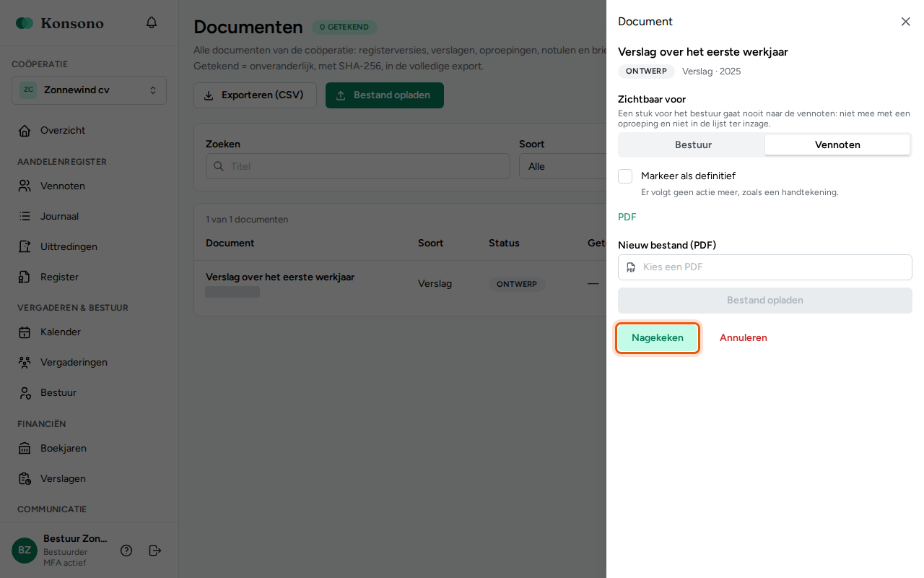This screenshot has height=578, width=924.
Task: Select Bestuur visibility option
Action: [x=693, y=145]
